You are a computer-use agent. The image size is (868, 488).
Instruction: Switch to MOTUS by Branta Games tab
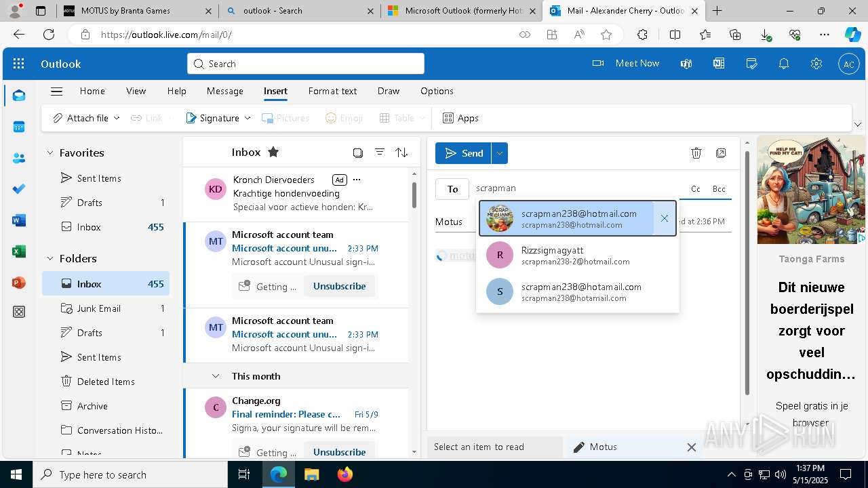[x=137, y=11]
